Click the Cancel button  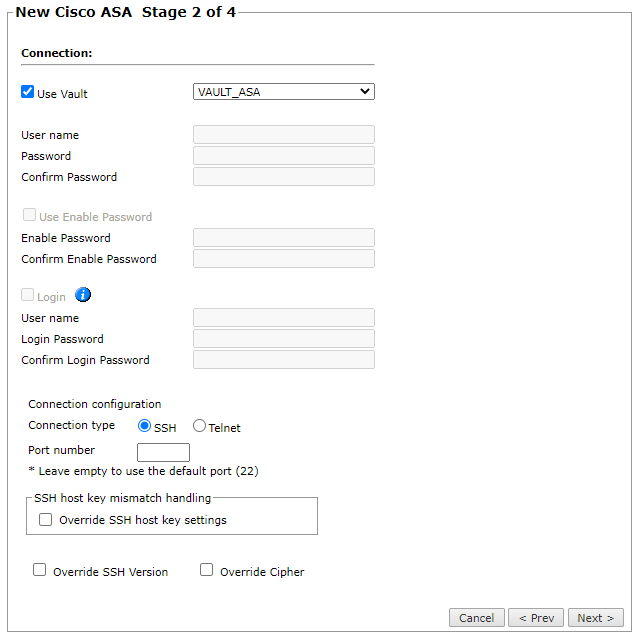(x=476, y=618)
